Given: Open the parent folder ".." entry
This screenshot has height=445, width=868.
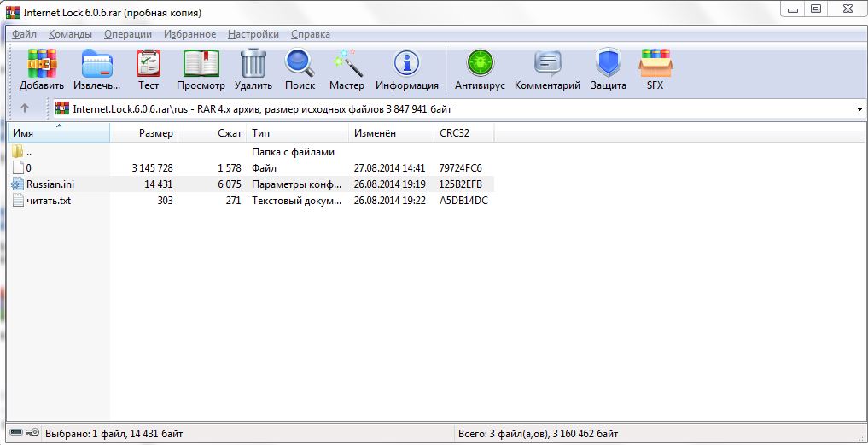Looking at the screenshot, I should point(29,152).
